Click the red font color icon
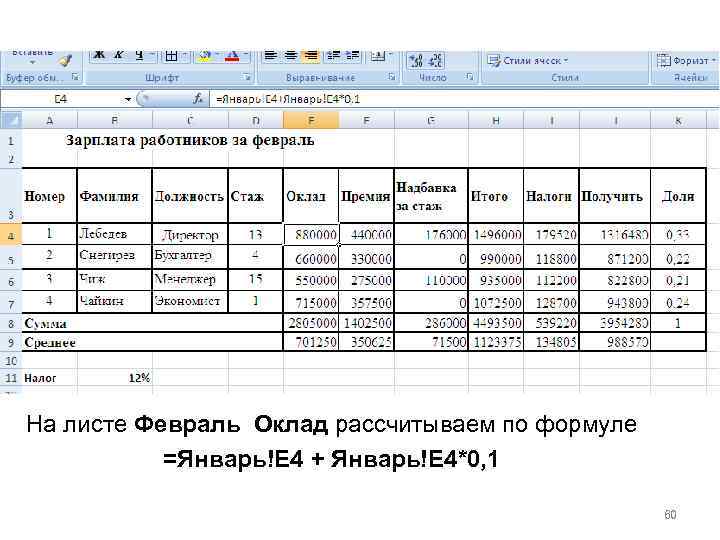This screenshot has height=540, width=720. 232,56
